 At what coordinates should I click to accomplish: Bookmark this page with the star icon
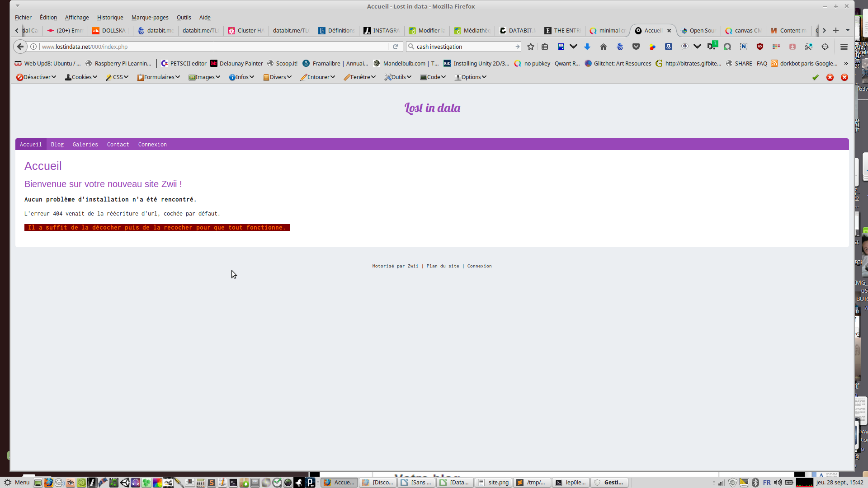(531, 47)
